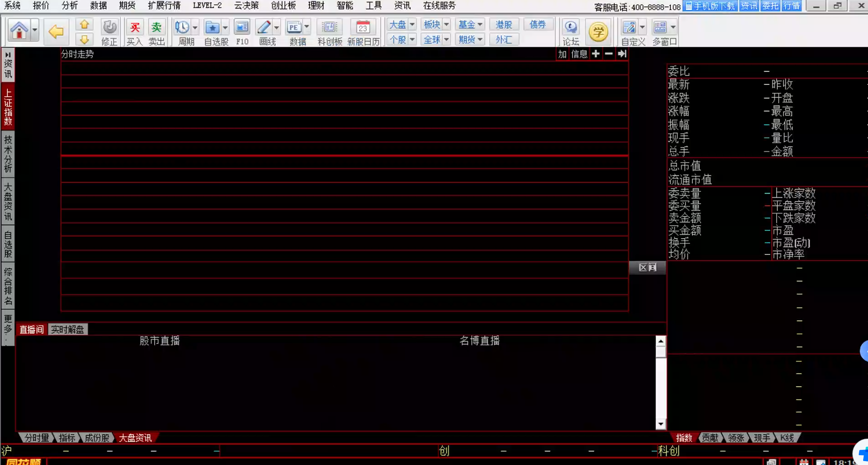Open the 周期 period dropdown arrow
Screen dimensions: 868x465
click(195, 27)
